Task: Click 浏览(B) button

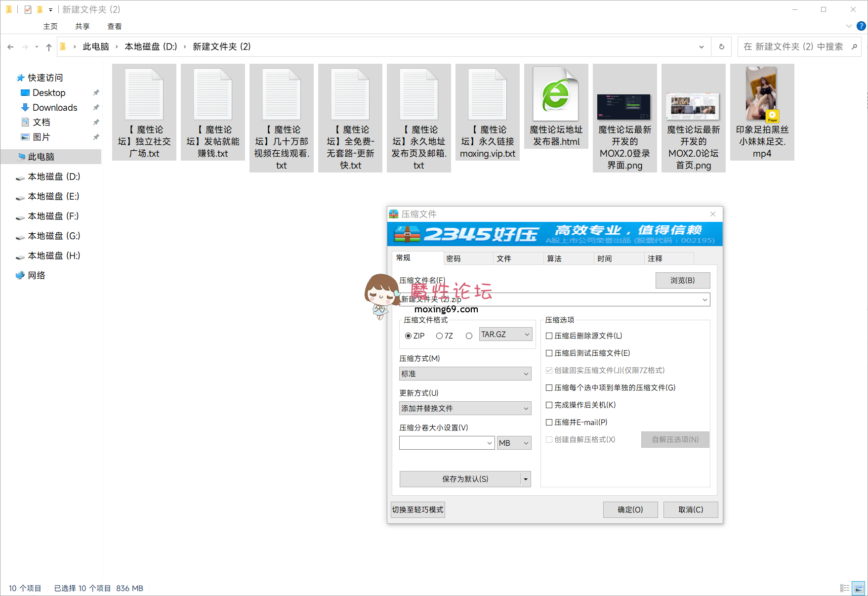Action: (x=683, y=280)
